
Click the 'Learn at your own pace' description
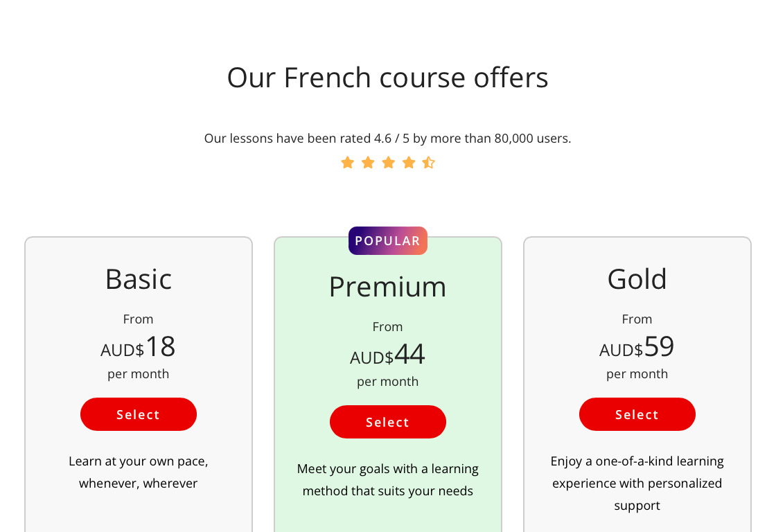(139, 472)
